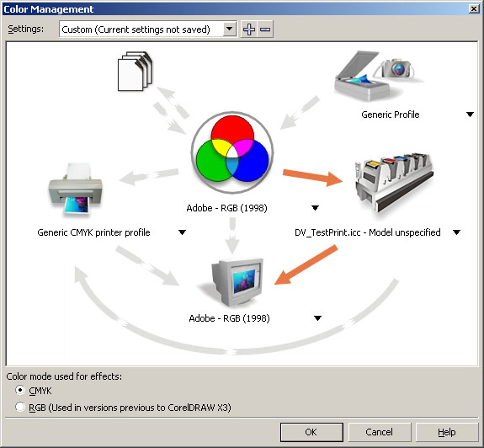Click the composite desktop printer icon
Viewport: 484px width, 448px height.
76,189
